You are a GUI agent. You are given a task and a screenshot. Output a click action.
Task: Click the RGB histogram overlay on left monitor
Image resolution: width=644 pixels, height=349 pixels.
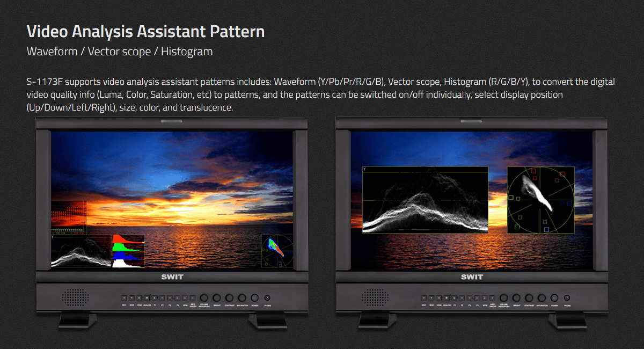[x=128, y=251]
